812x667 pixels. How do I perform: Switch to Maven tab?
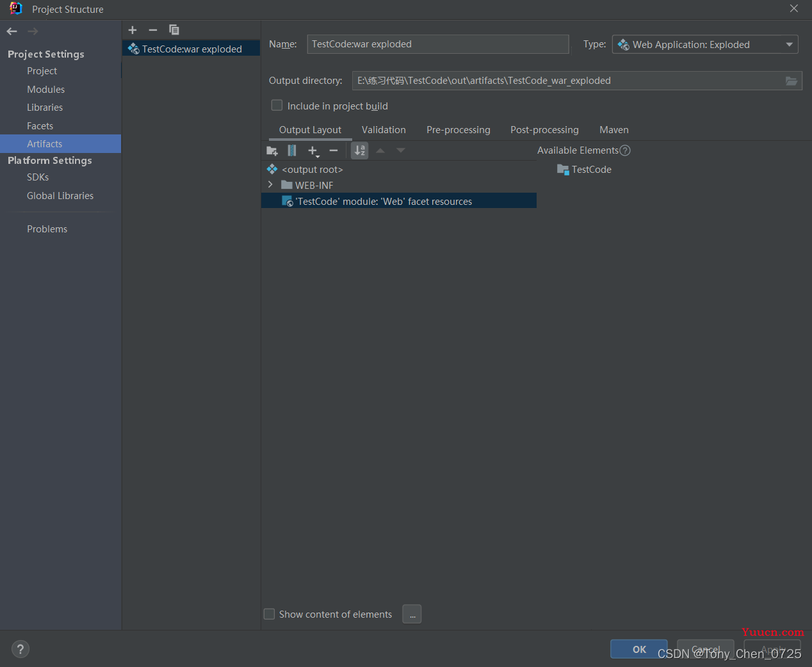click(x=613, y=130)
